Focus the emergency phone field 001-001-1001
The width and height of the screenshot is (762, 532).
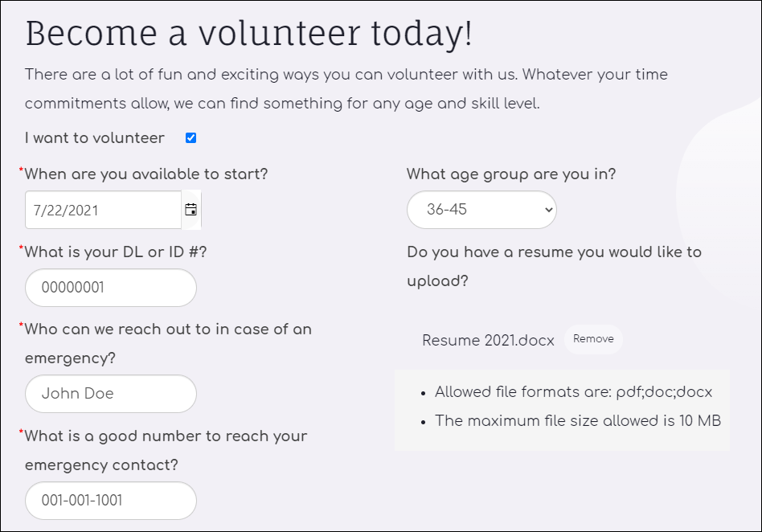pyautogui.click(x=111, y=501)
